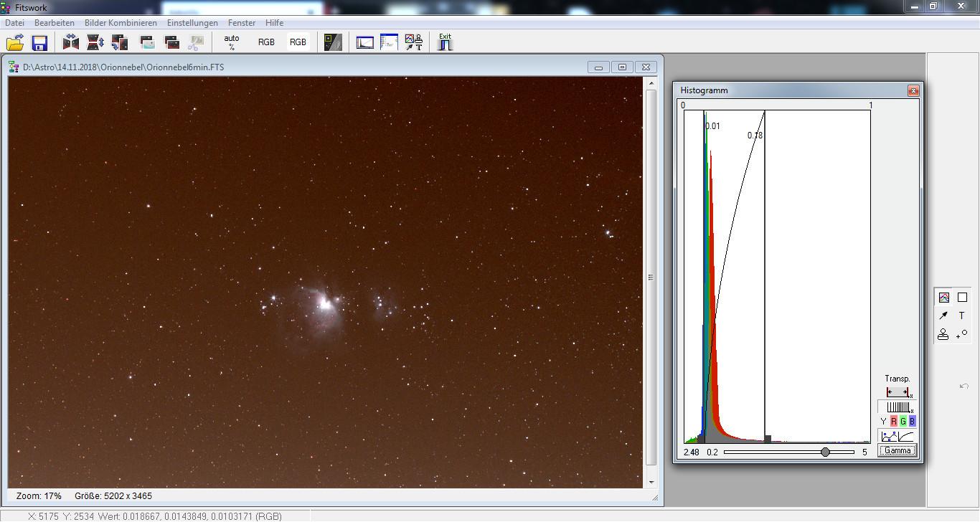The image size is (980, 522).
Task: Select the histogram curves tool in side panel
Action: coord(944,298)
